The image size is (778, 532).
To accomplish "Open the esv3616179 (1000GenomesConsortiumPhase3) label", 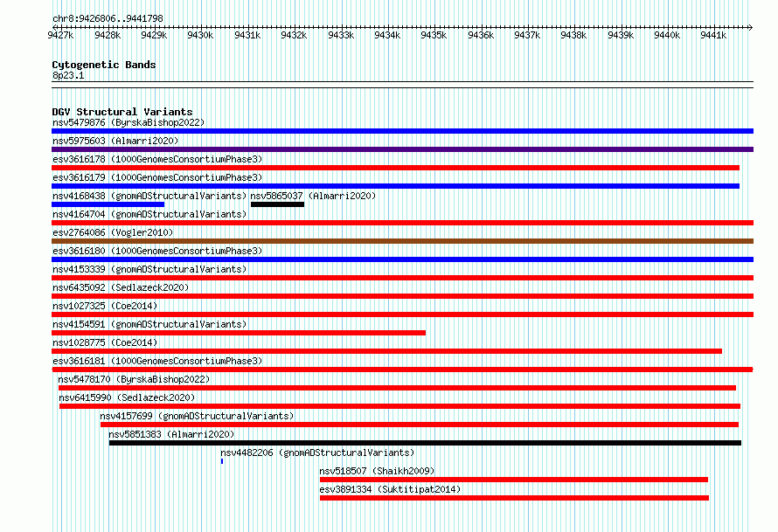I will [x=157, y=177].
